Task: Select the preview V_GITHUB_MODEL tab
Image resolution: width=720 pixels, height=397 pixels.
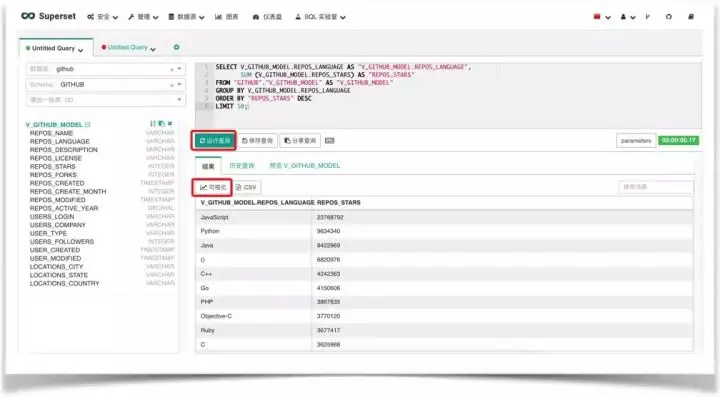Action: pyautogui.click(x=304, y=166)
